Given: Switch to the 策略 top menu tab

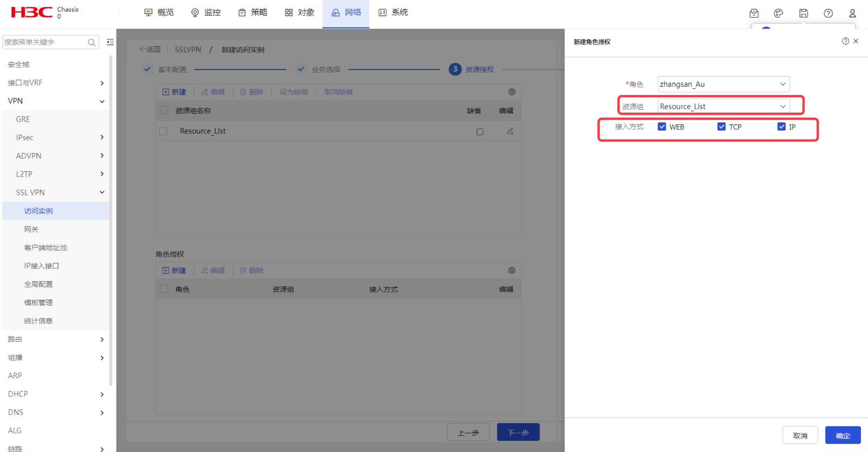Looking at the screenshot, I should [253, 12].
